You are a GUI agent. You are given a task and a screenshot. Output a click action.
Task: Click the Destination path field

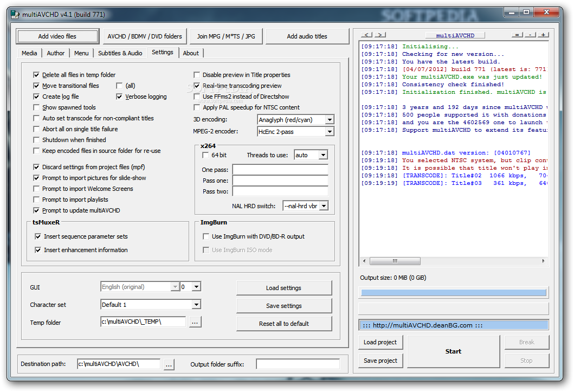[x=119, y=364]
